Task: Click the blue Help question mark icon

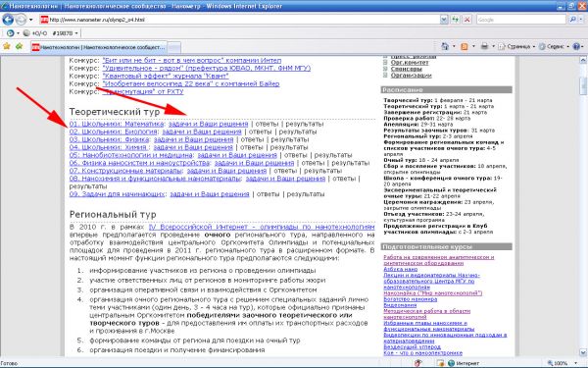Action: (576, 46)
